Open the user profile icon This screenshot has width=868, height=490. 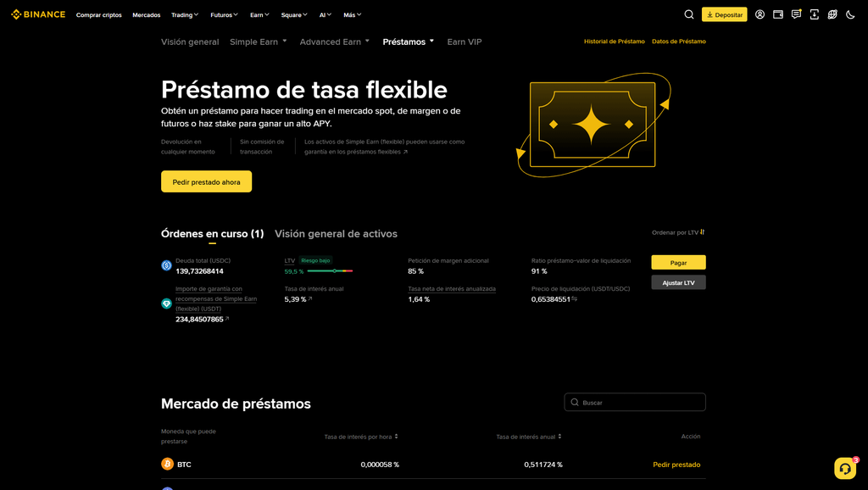click(760, 14)
